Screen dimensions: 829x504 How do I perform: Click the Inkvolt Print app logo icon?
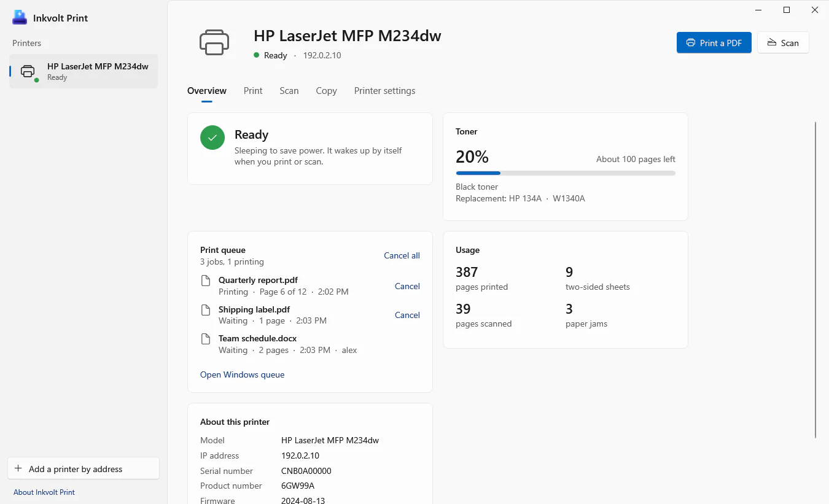tap(20, 18)
